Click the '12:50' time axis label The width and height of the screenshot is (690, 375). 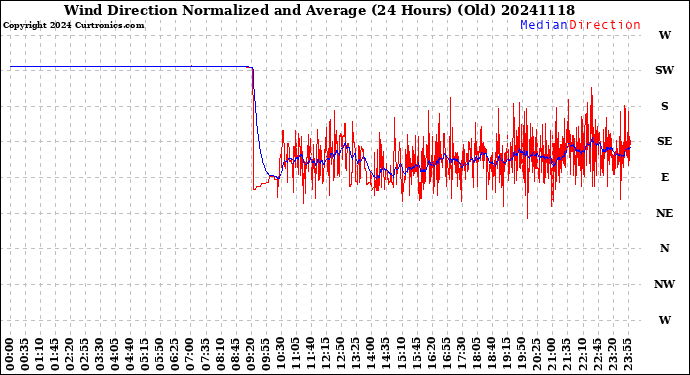point(341,354)
